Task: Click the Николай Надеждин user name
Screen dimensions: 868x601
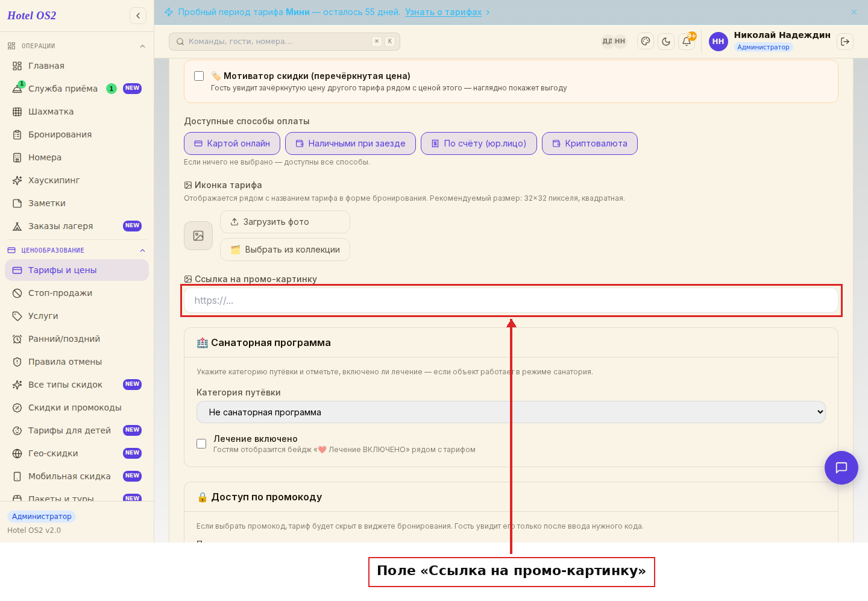Action: 782,35
